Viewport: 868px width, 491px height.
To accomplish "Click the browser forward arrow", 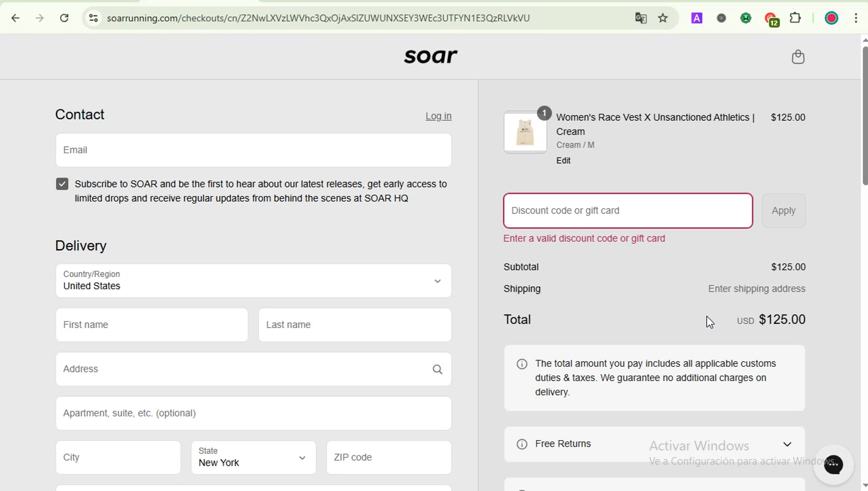I will (39, 18).
